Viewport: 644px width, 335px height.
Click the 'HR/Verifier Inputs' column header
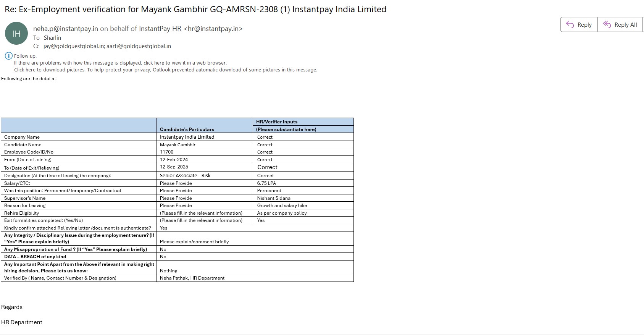coord(277,122)
